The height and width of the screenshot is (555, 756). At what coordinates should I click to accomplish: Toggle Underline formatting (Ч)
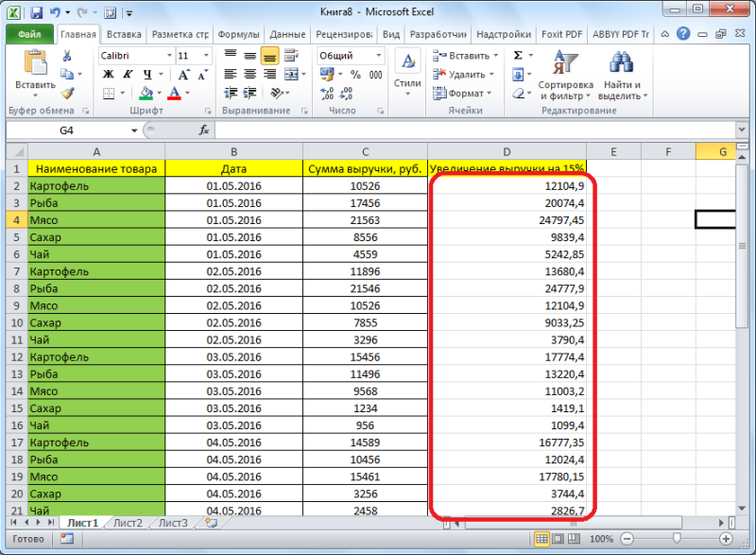tap(147, 75)
